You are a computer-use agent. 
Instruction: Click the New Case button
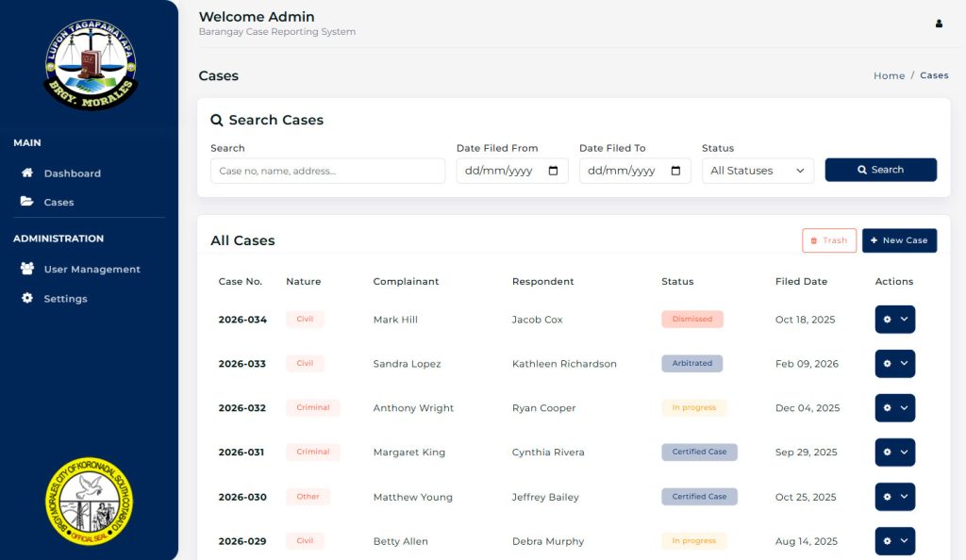pos(899,240)
